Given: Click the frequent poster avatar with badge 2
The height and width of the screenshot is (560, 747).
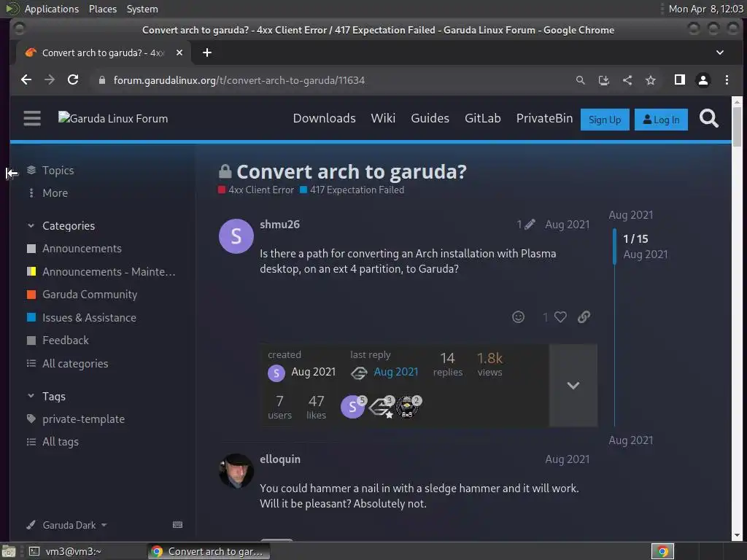Looking at the screenshot, I should [408, 407].
